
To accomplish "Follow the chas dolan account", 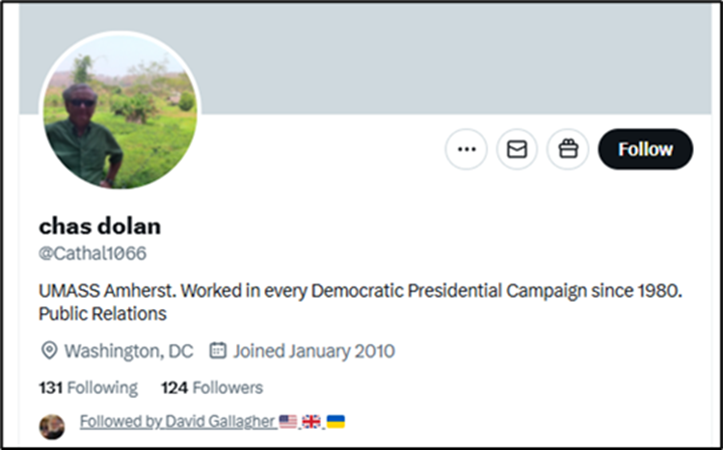I will [645, 149].
